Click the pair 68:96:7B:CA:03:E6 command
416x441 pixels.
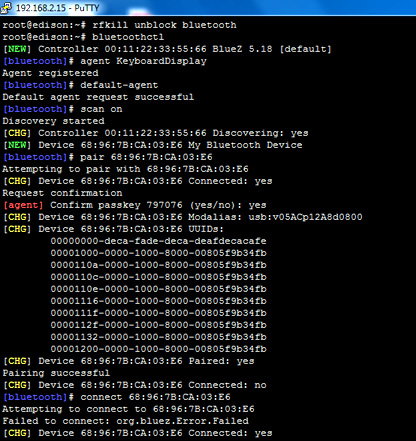[146, 157]
